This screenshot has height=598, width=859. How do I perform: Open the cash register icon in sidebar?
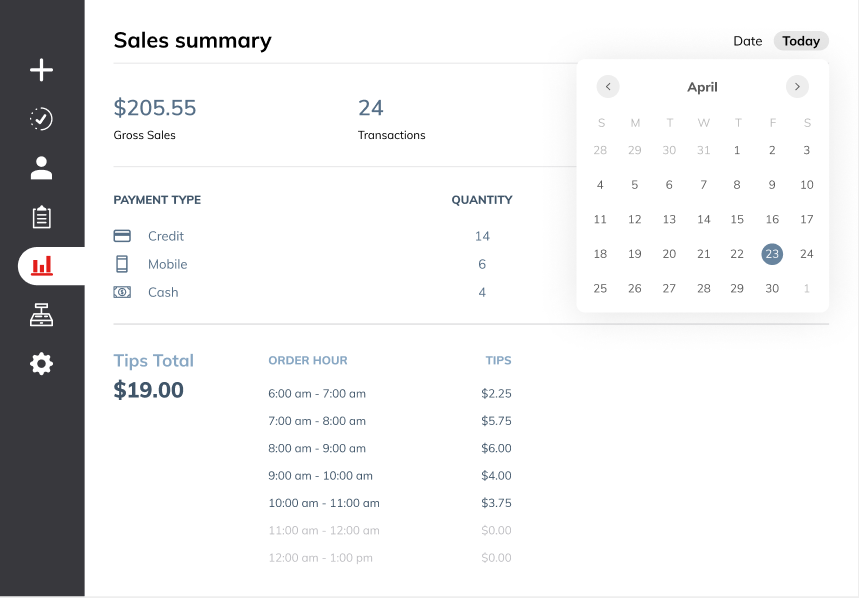pyautogui.click(x=42, y=315)
